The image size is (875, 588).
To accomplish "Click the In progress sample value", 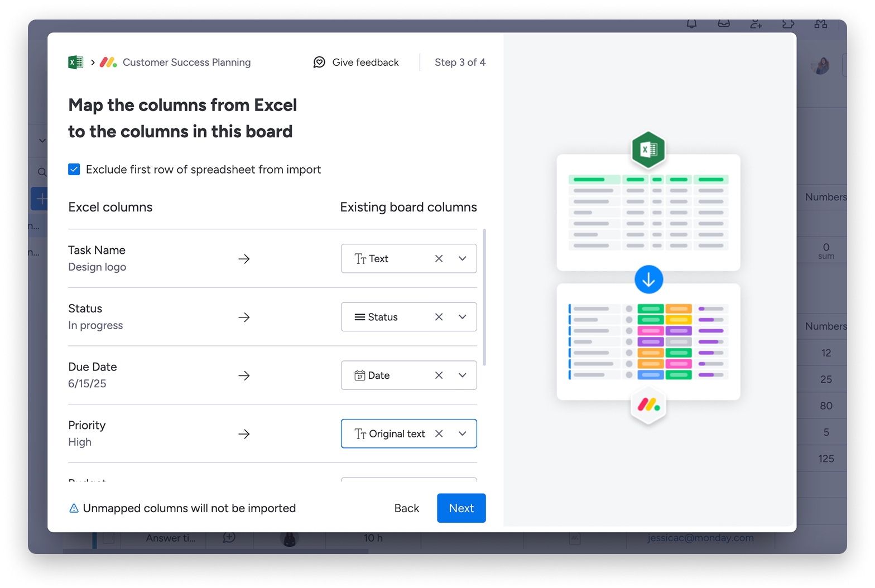I will point(95,325).
